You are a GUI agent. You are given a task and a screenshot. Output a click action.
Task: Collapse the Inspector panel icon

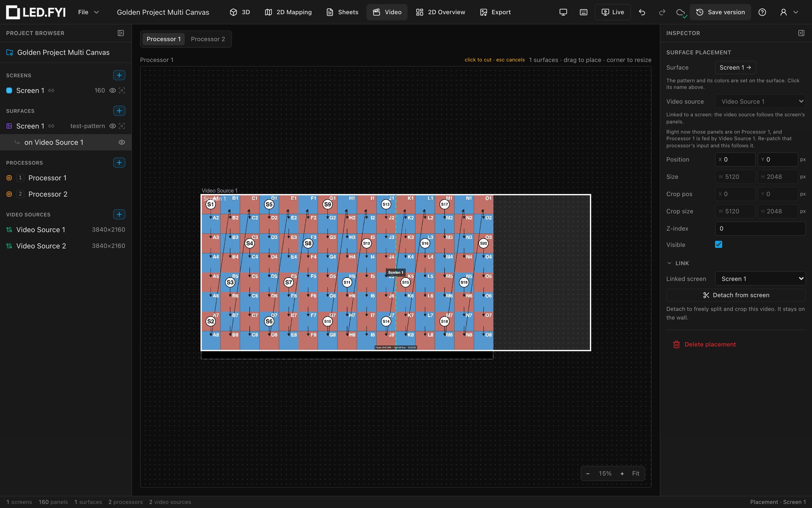coord(801,33)
